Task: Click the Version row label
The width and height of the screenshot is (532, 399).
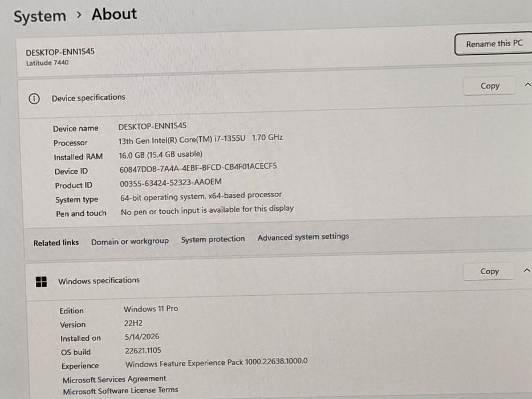Action: (72, 325)
